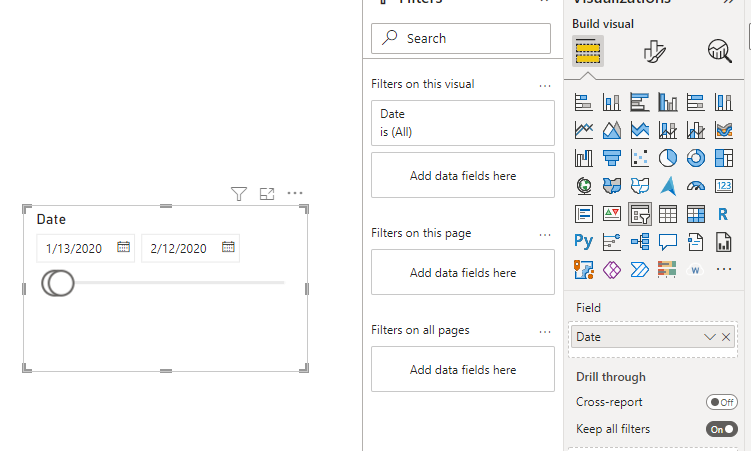Select the Key influencers visual
Viewport: 751px width, 451px height.
pos(612,241)
